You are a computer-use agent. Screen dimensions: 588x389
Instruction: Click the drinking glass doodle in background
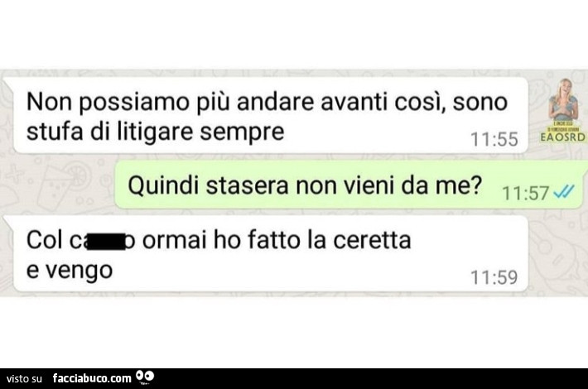tap(56, 187)
